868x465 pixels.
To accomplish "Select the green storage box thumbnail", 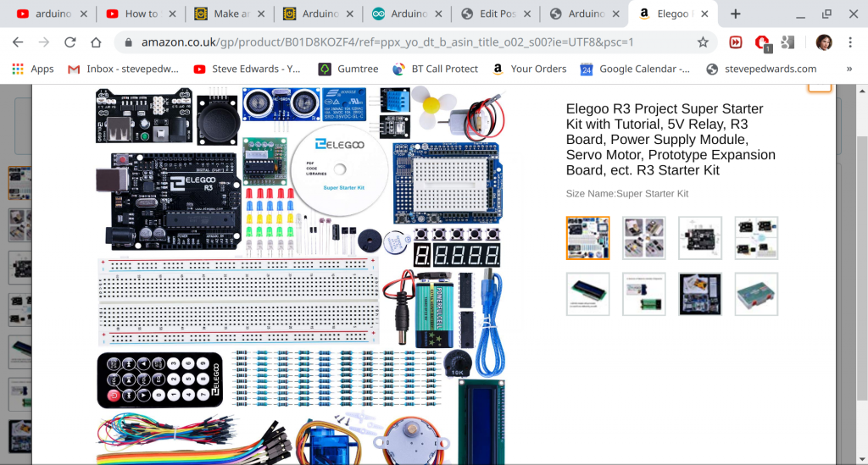I will point(756,294).
